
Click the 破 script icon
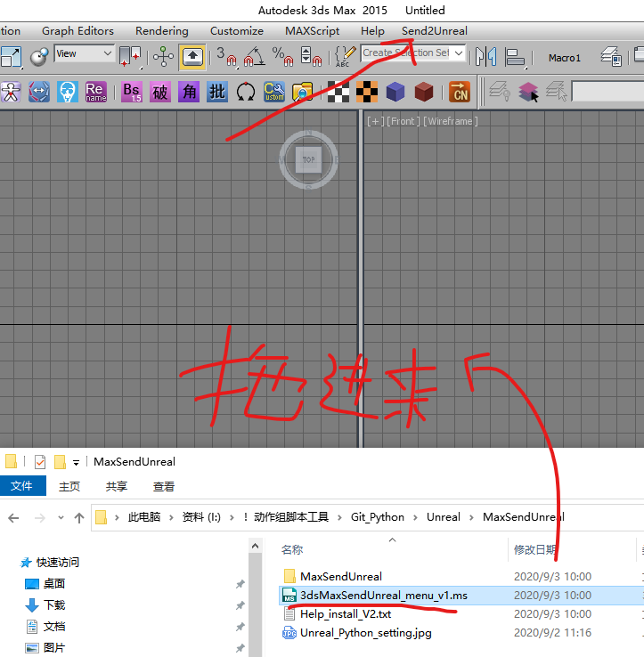coord(160,92)
